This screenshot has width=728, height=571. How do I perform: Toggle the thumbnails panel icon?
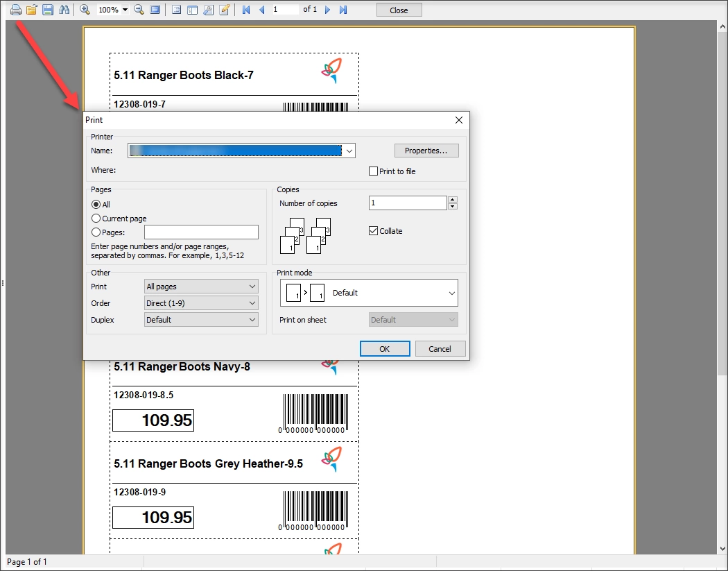point(192,9)
